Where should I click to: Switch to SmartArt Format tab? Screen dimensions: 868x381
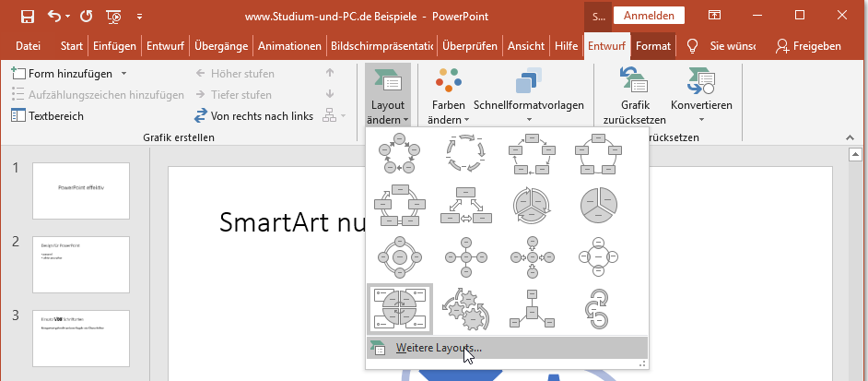click(x=653, y=46)
